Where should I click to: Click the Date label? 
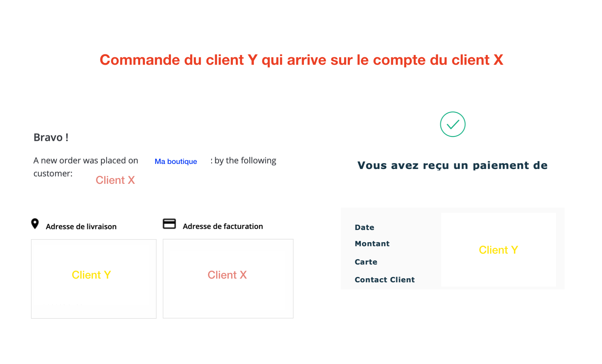pos(364,227)
